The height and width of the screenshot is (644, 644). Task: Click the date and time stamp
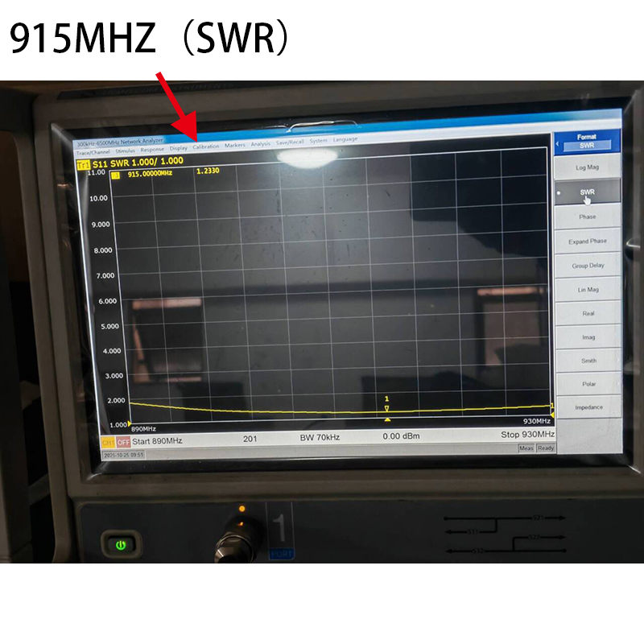pos(123,455)
